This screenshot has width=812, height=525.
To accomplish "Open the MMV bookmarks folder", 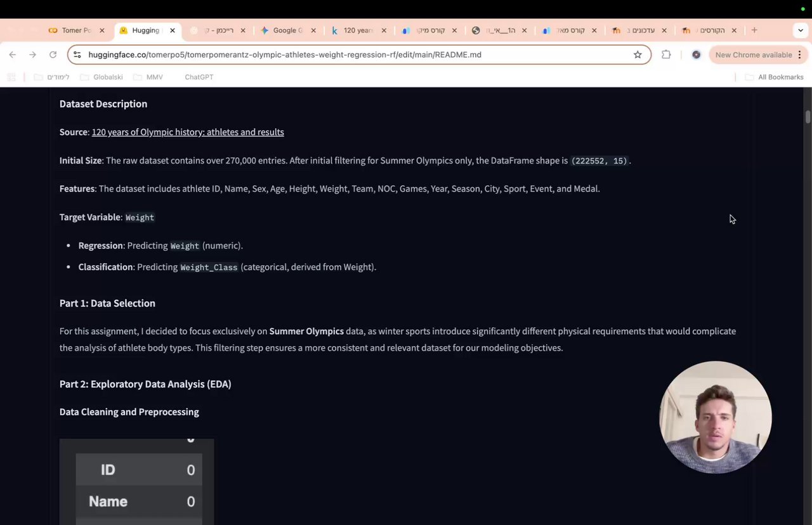I will coord(148,77).
